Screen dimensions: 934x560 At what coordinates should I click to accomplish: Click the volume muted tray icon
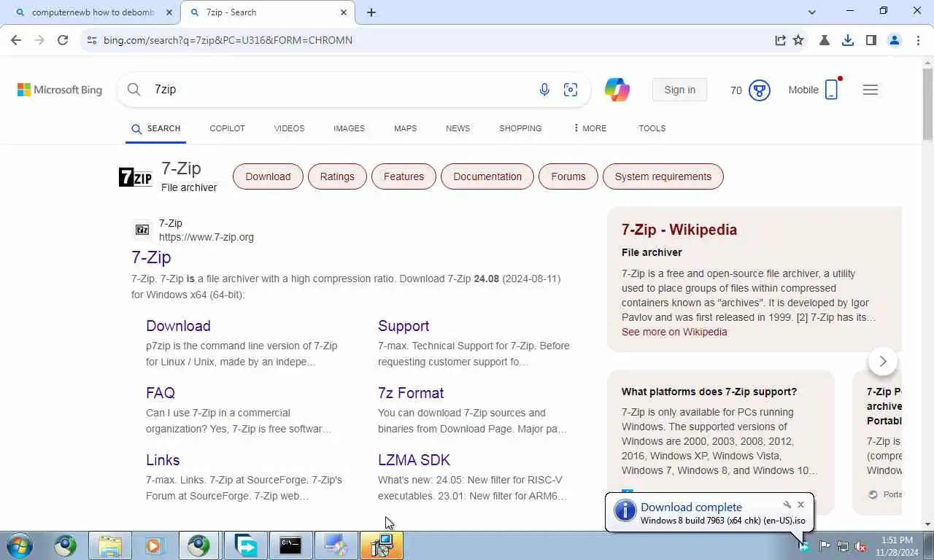click(860, 546)
